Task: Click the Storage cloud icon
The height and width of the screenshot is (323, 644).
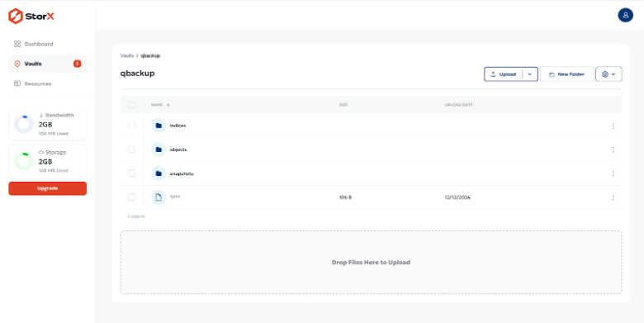Action: [41, 152]
